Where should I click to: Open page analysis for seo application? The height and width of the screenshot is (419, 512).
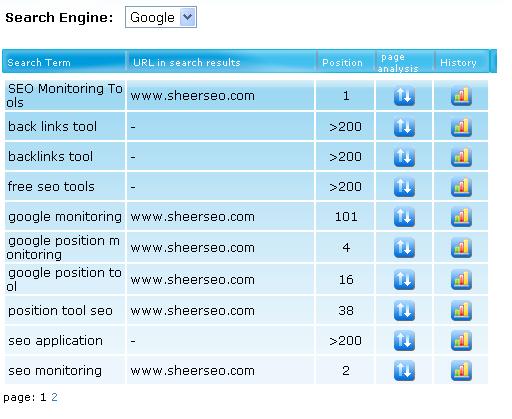point(404,341)
